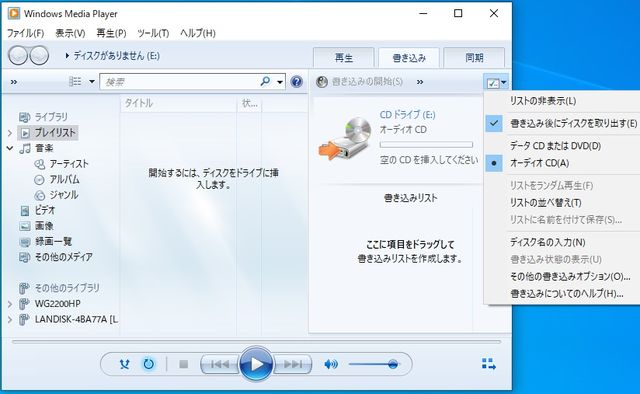
Task: Expand the left toolbar overflow chevrons
Action: pyautogui.click(x=14, y=82)
